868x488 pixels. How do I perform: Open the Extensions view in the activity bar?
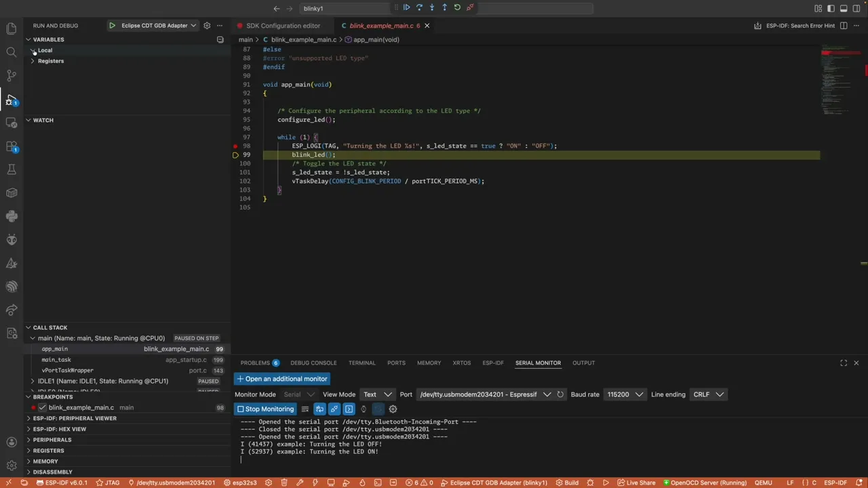tap(12, 146)
